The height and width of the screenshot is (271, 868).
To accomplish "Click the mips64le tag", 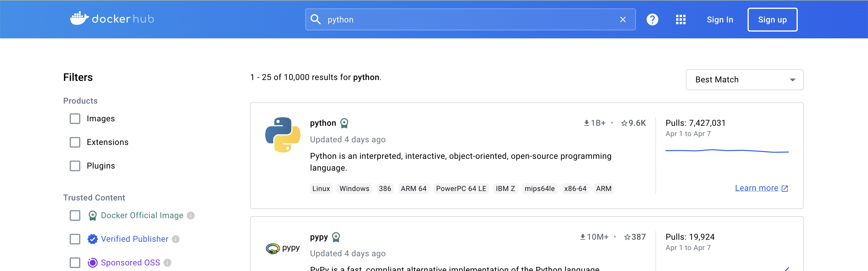I will [x=539, y=189].
